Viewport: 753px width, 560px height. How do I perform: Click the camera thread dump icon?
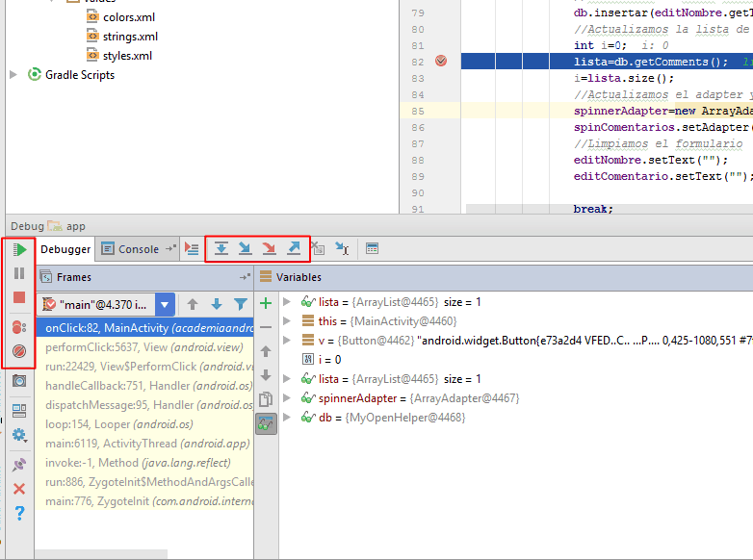[x=19, y=381]
